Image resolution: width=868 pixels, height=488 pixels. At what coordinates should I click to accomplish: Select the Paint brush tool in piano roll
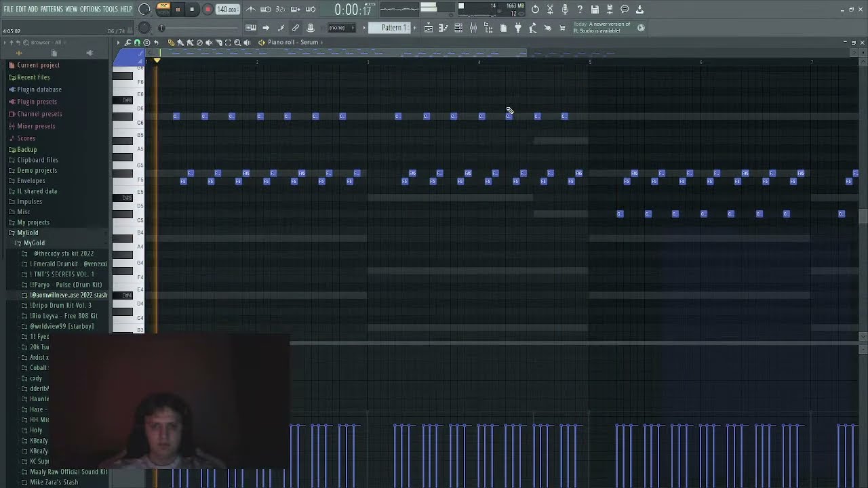coord(180,42)
